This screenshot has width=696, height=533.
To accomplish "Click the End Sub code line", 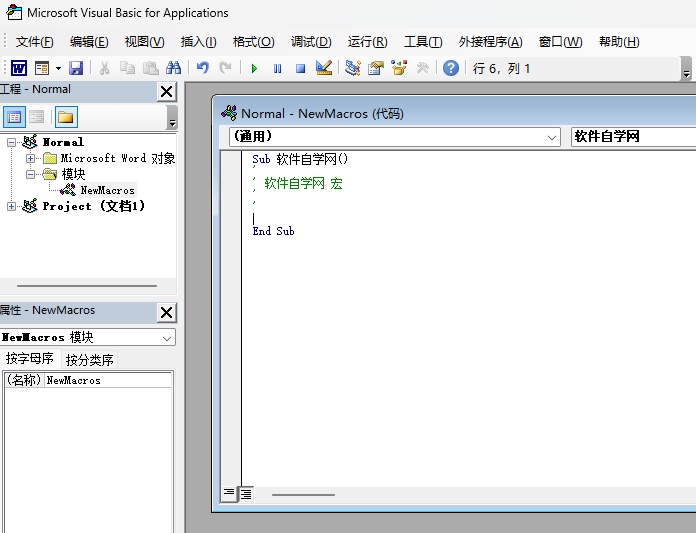I will tap(273, 231).
